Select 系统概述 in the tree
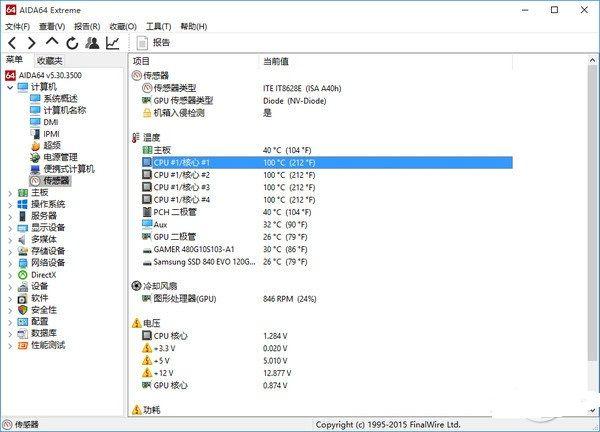This screenshot has width=600, height=432. (x=54, y=99)
